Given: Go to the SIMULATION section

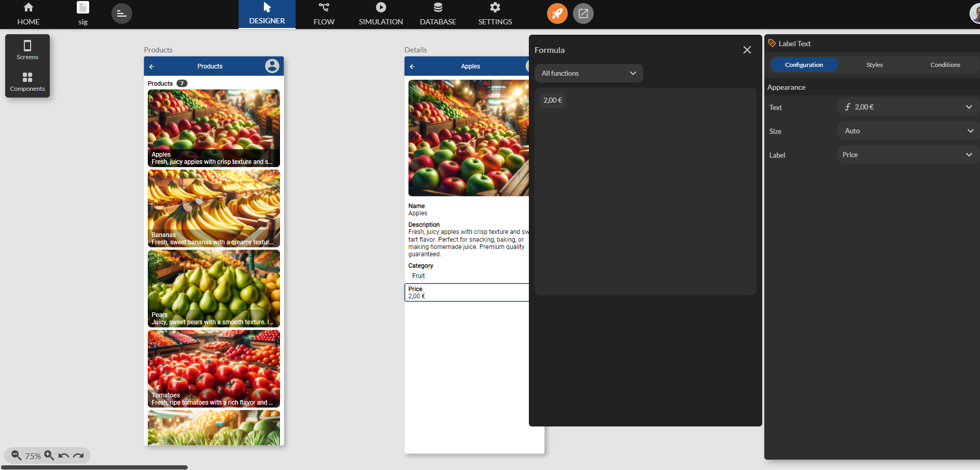Looking at the screenshot, I should pyautogui.click(x=381, y=14).
